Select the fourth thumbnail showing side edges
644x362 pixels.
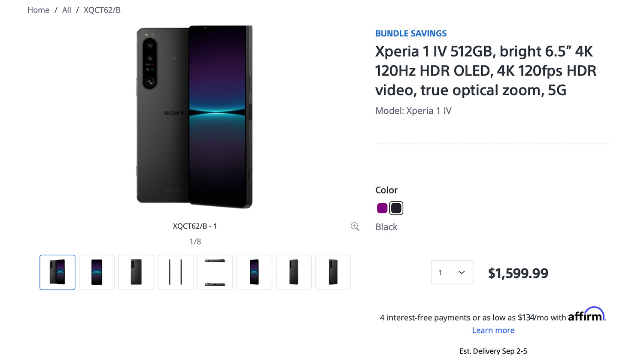tap(176, 272)
